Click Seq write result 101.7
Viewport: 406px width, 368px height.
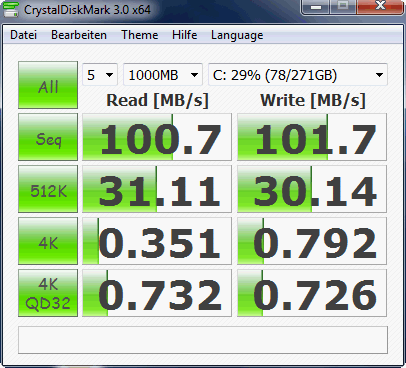312,137
